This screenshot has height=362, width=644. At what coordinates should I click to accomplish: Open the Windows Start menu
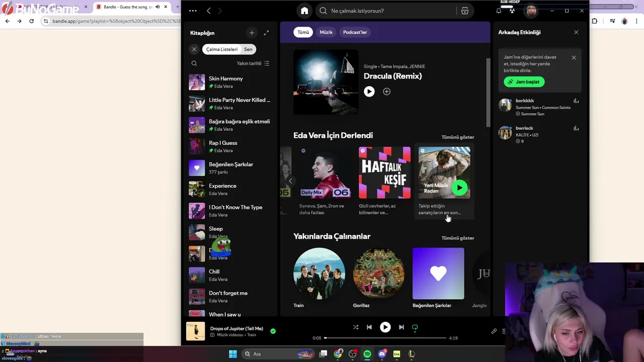point(233,354)
